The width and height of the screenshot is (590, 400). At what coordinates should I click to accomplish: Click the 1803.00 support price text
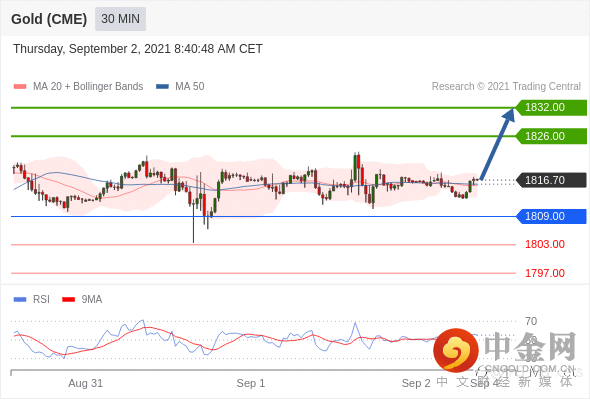click(x=545, y=245)
